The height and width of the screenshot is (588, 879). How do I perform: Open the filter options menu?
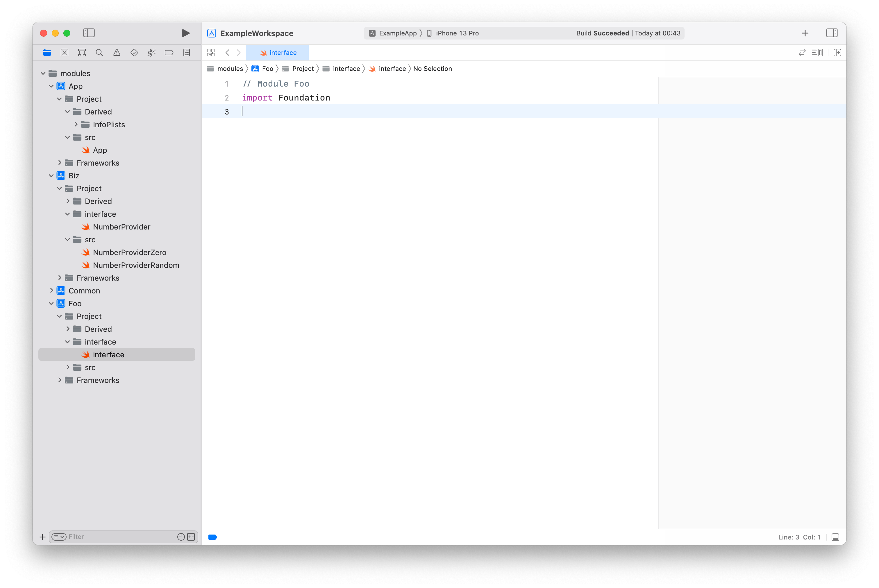[59, 537]
